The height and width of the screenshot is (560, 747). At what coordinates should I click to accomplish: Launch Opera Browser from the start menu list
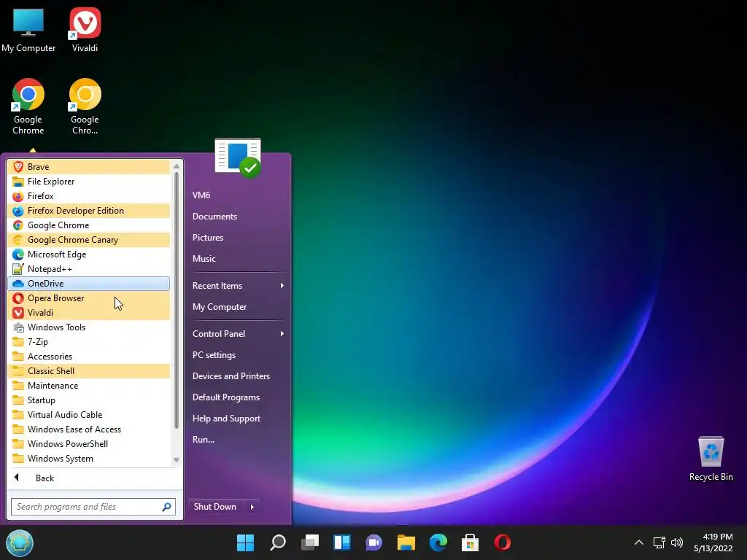coord(88,298)
